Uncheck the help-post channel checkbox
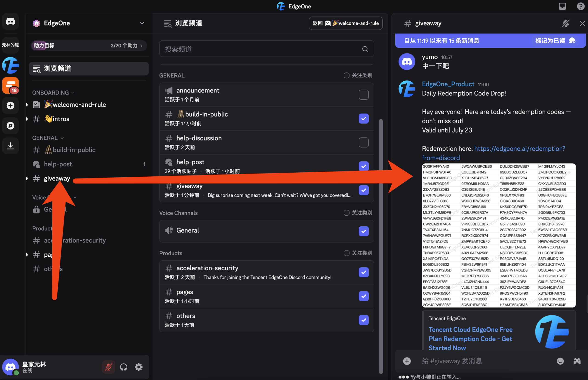Screen dimensions: 588x380 click(x=364, y=166)
